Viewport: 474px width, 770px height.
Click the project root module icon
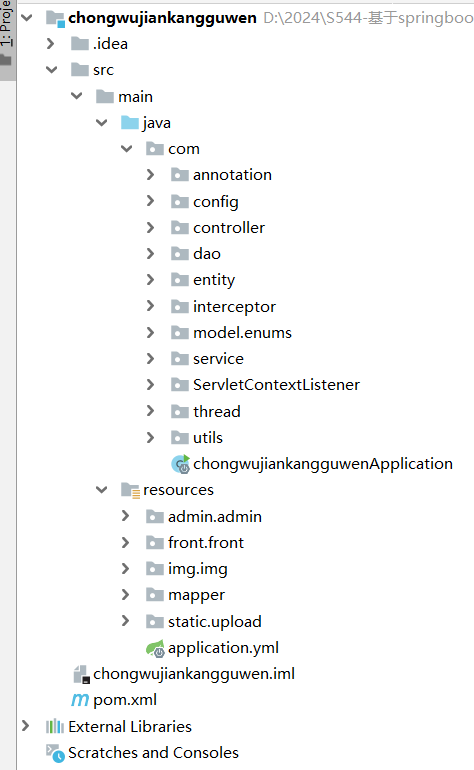[x=55, y=19]
